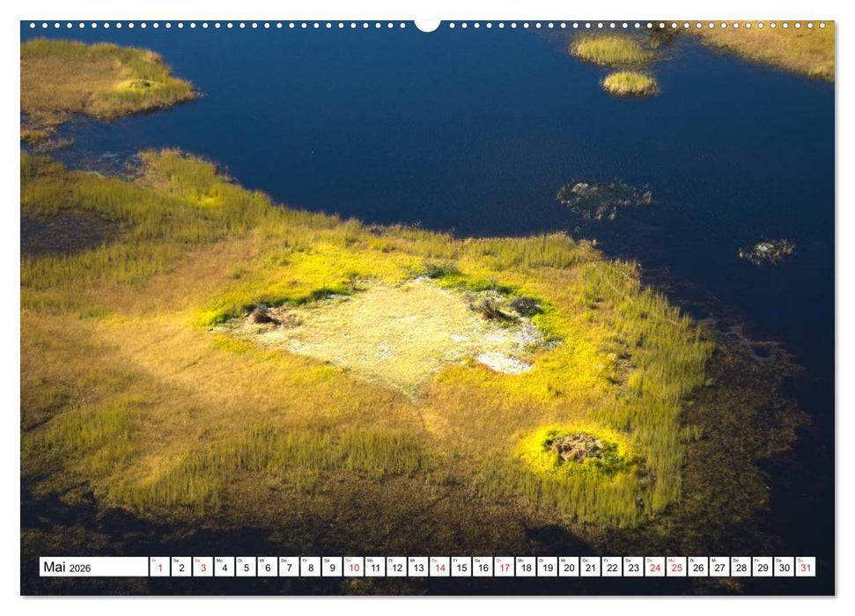Click day 20 in the calendar row

click(x=568, y=568)
